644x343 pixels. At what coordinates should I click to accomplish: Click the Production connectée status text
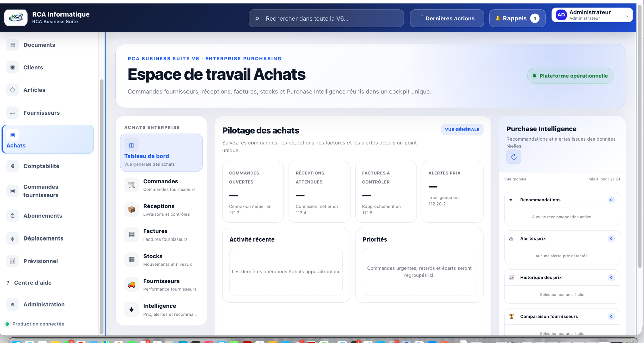coord(38,324)
